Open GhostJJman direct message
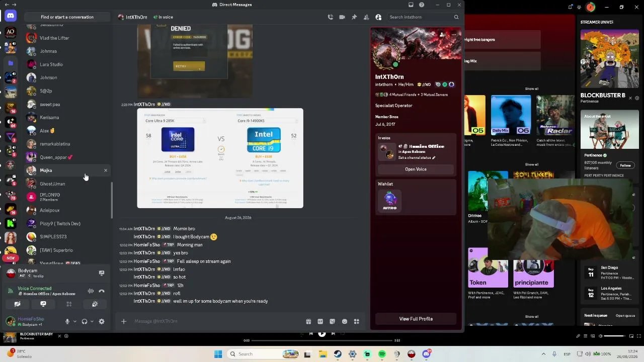Image resolution: width=644 pixels, height=362 pixels. coord(66,184)
